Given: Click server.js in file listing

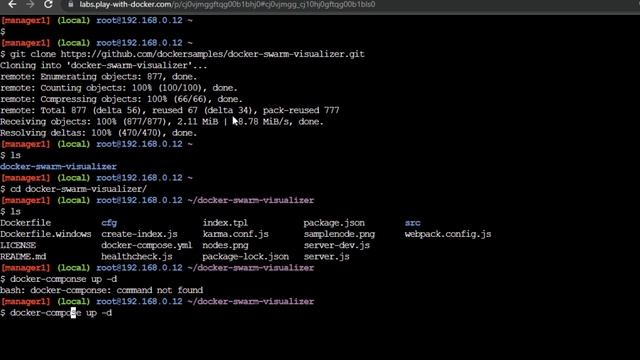Looking at the screenshot, I should click(x=327, y=257).
